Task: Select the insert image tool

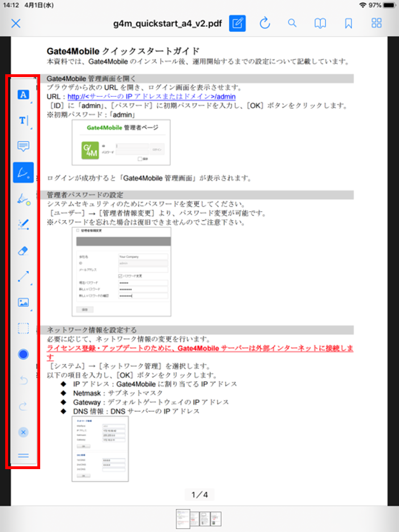Action: pos(23,302)
